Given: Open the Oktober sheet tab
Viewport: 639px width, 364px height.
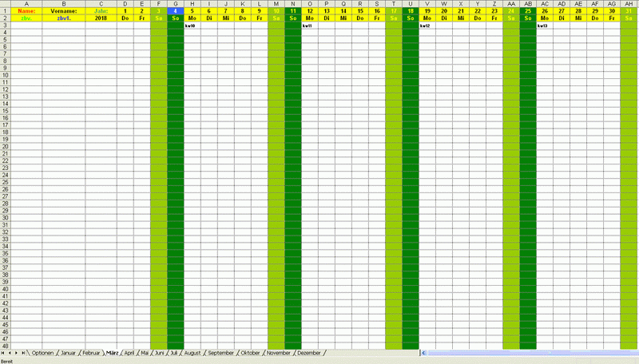Looking at the screenshot, I should point(250,353).
